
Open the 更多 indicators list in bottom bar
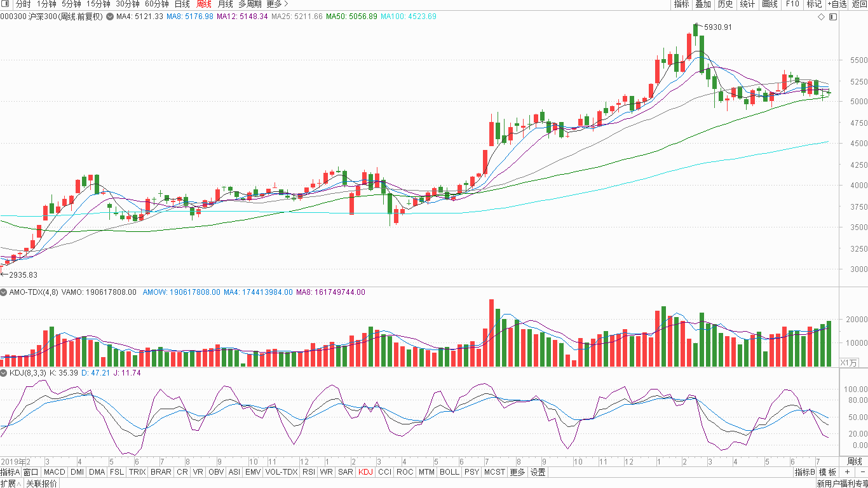pyautogui.click(x=517, y=472)
